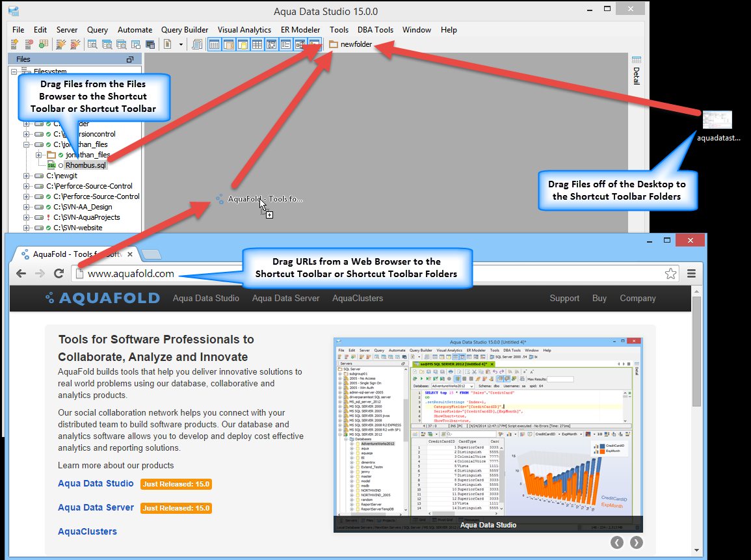The width and height of the screenshot is (751, 560).
Task: Toggle the highlighted list-form view button
Action: [286, 44]
